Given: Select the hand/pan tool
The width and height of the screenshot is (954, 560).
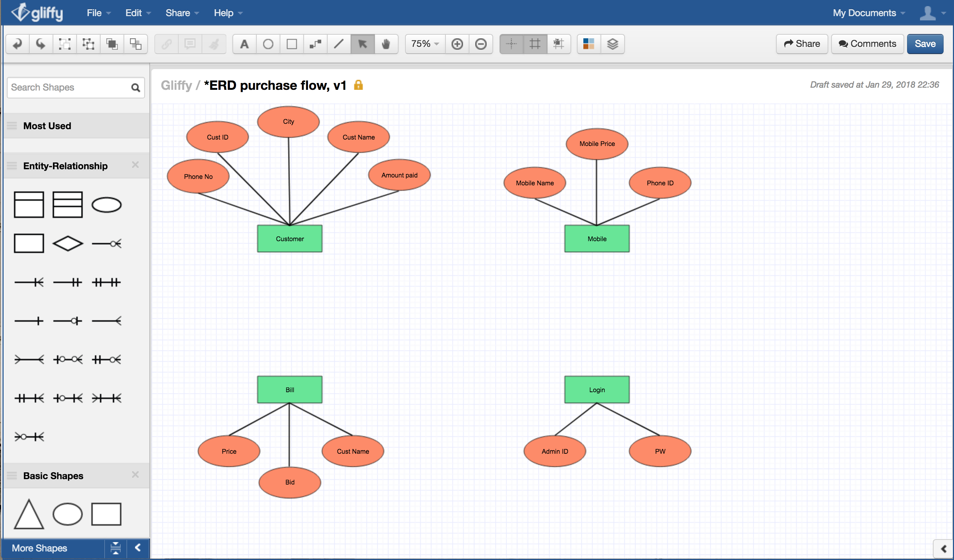Looking at the screenshot, I should 387,43.
